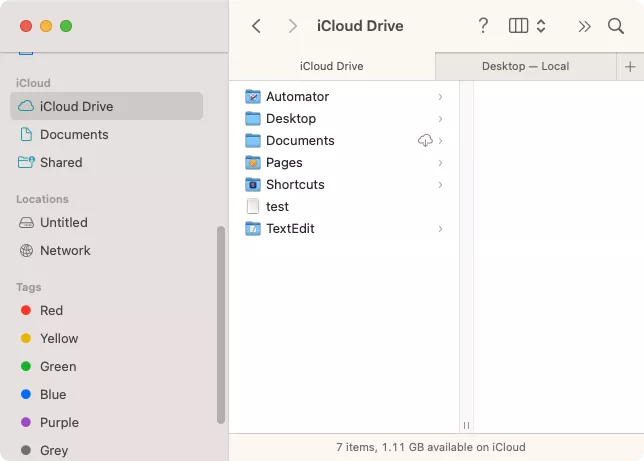This screenshot has width=644, height=461.
Task: Expand the TextEdit folder chevron
Action: [x=440, y=229]
